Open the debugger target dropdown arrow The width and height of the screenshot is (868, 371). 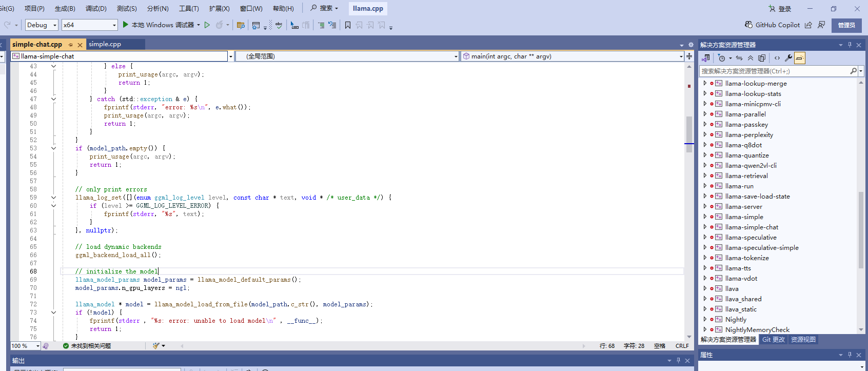pyautogui.click(x=199, y=25)
